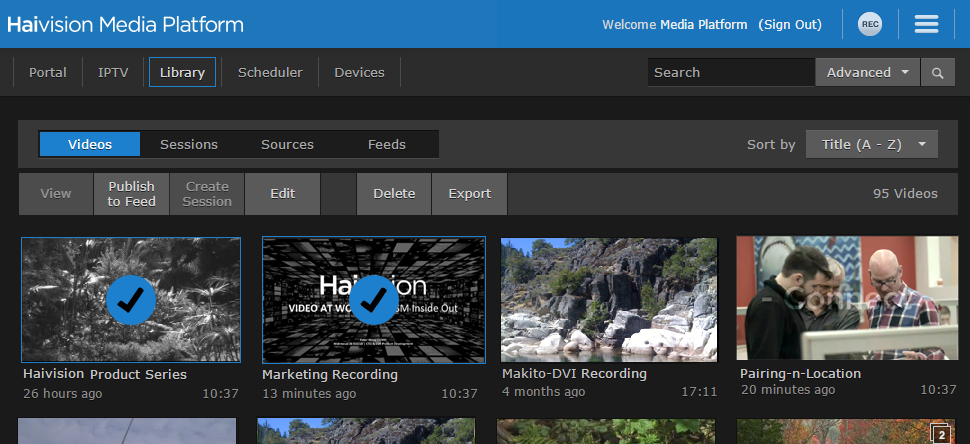Click the Haivision Media Platform logo
Image resolution: width=970 pixels, height=444 pixels.
click(125, 24)
